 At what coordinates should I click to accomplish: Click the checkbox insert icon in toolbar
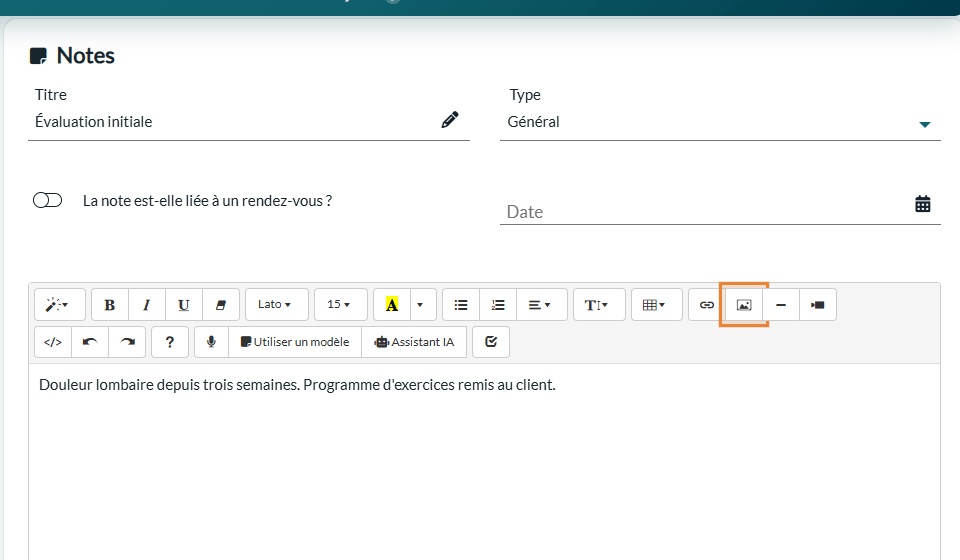(491, 342)
